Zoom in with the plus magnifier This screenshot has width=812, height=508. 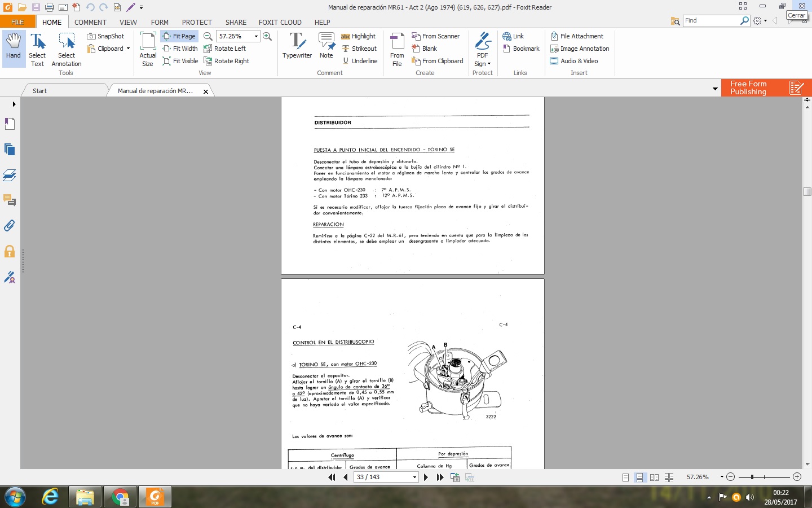click(x=267, y=36)
